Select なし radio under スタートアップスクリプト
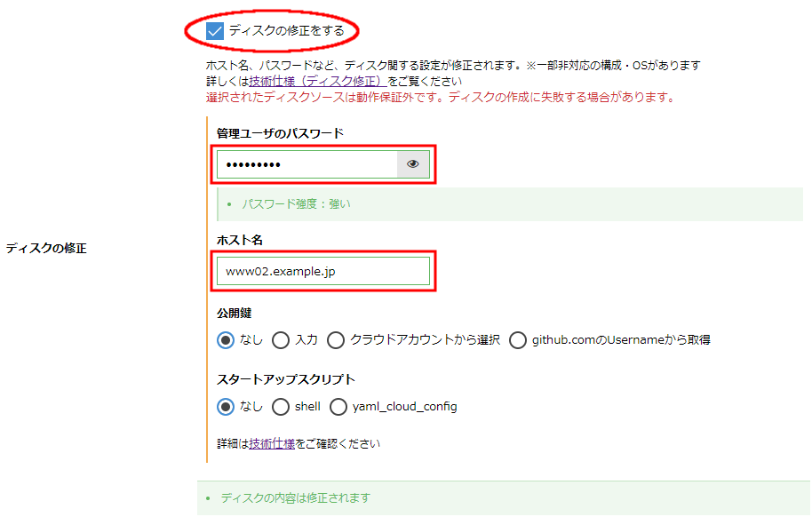The image size is (812, 517). tap(227, 407)
